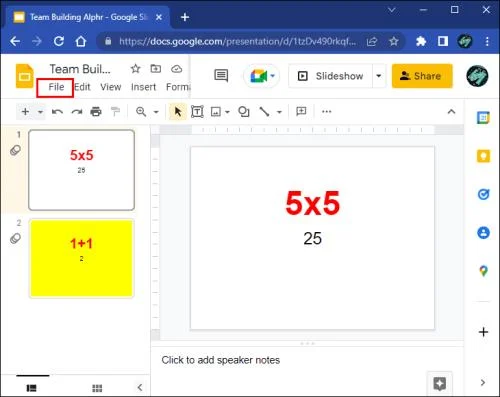Select the Text box tool

[x=197, y=111]
